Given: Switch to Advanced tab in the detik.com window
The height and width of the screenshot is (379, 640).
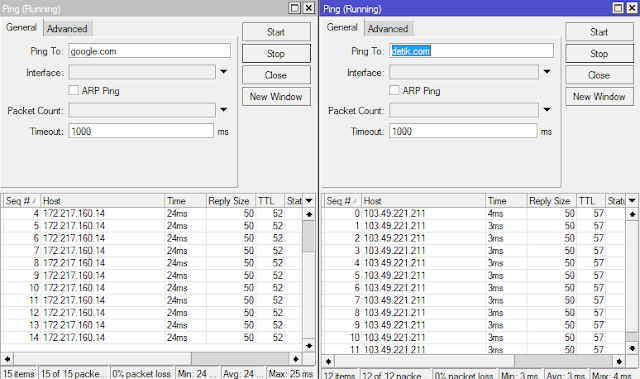Looking at the screenshot, I should [388, 29].
